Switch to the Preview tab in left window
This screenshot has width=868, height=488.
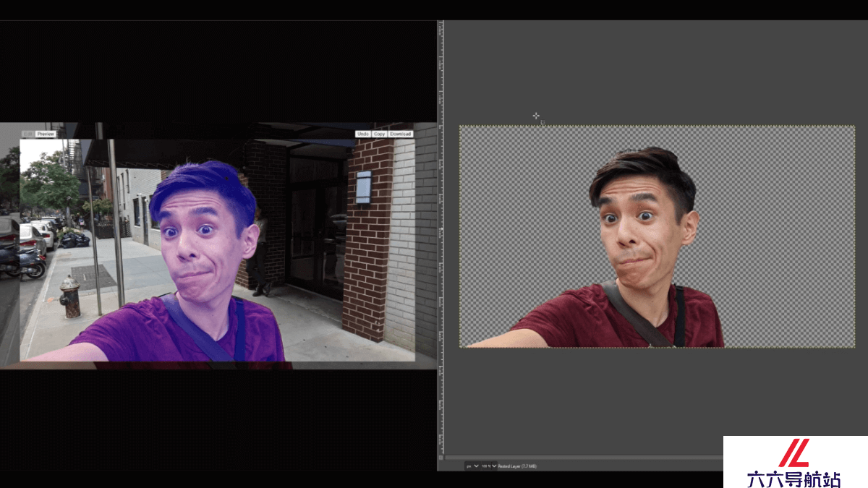[x=46, y=134]
